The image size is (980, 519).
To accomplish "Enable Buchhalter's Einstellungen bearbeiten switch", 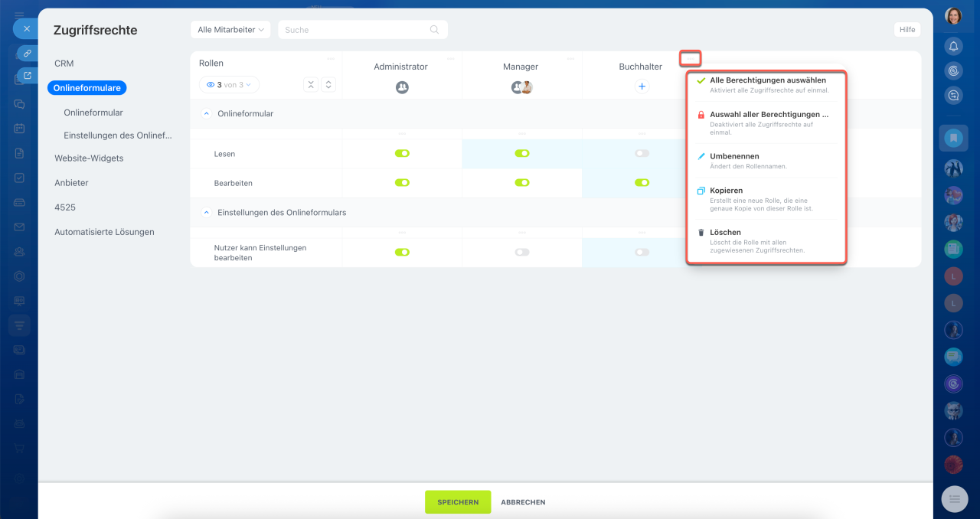I will tap(642, 252).
